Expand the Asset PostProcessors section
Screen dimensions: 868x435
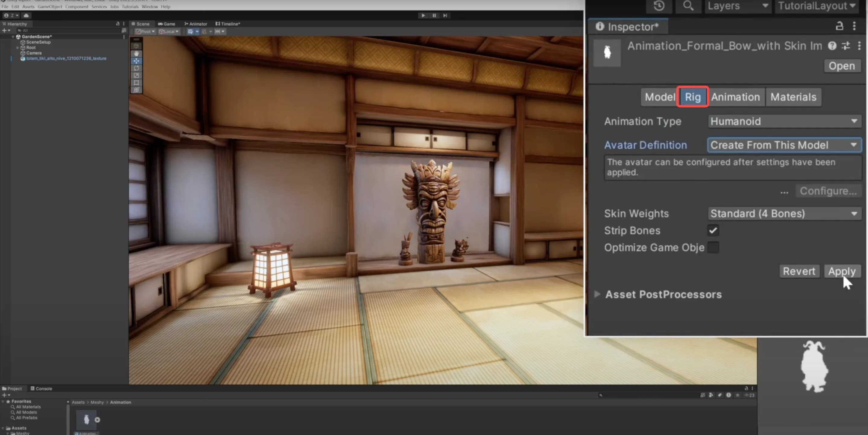(x=597, y=294)
